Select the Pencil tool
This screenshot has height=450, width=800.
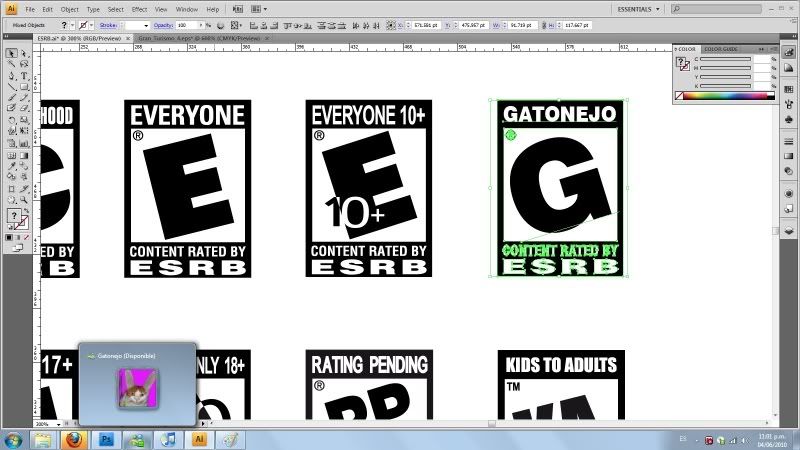click(x=23, y=97)
